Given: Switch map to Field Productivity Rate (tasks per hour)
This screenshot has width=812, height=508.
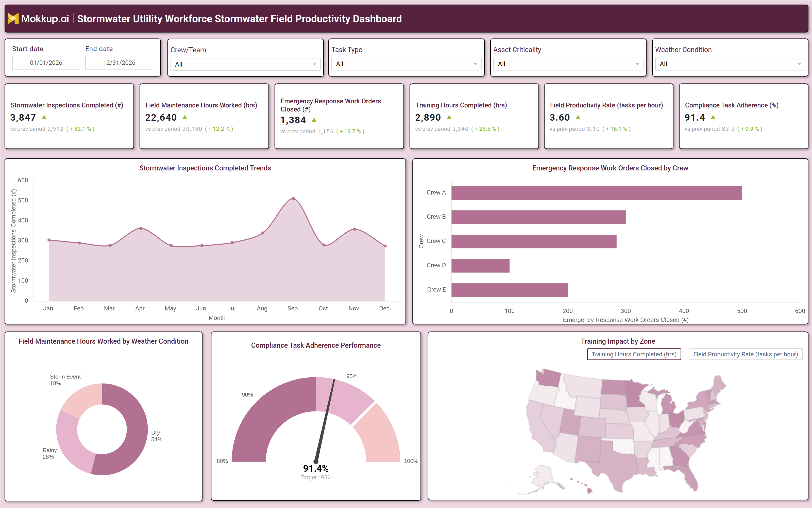Looking at the screenshot, I should tap(746, 354).
